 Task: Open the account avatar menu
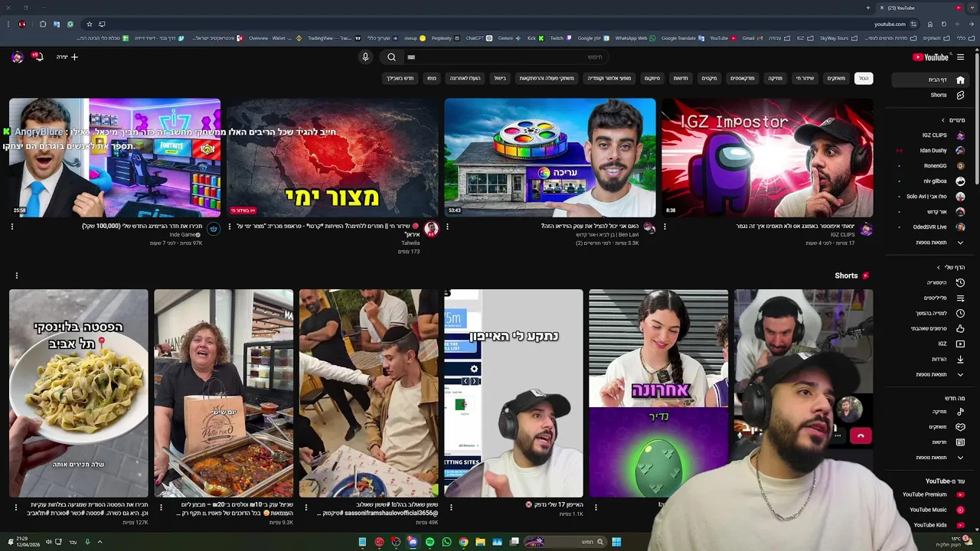(17, 57)
